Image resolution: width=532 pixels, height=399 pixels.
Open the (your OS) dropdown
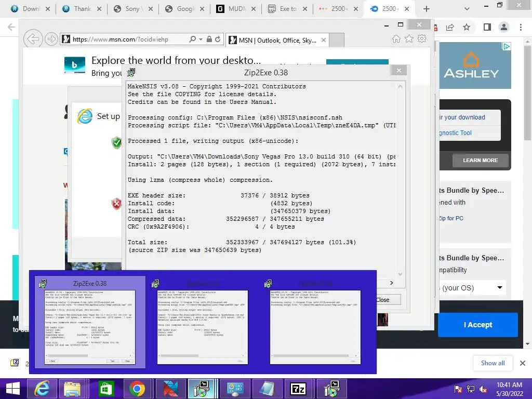[x=472, y=288]
